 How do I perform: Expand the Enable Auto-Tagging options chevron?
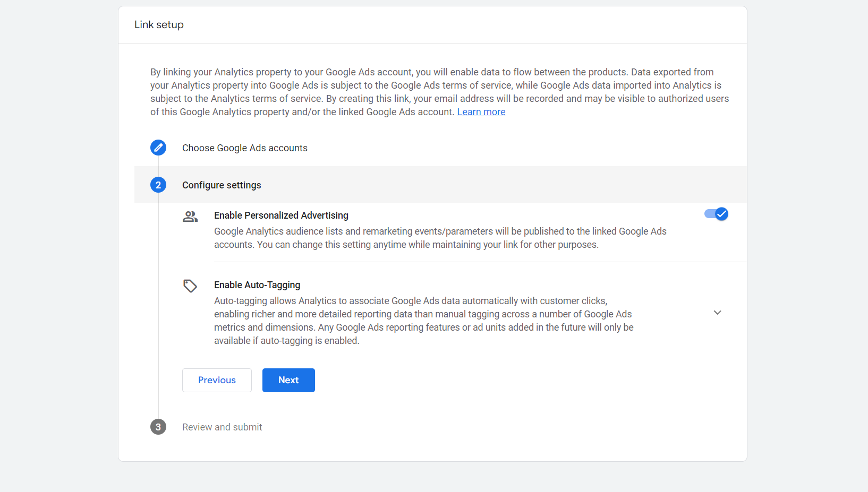pos(718,313)
